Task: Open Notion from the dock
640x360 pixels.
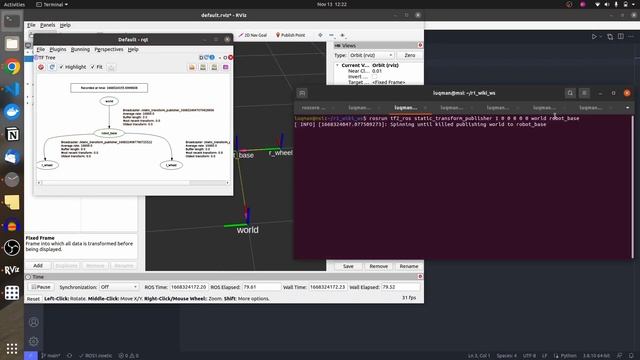Action: tap(12, 134)
